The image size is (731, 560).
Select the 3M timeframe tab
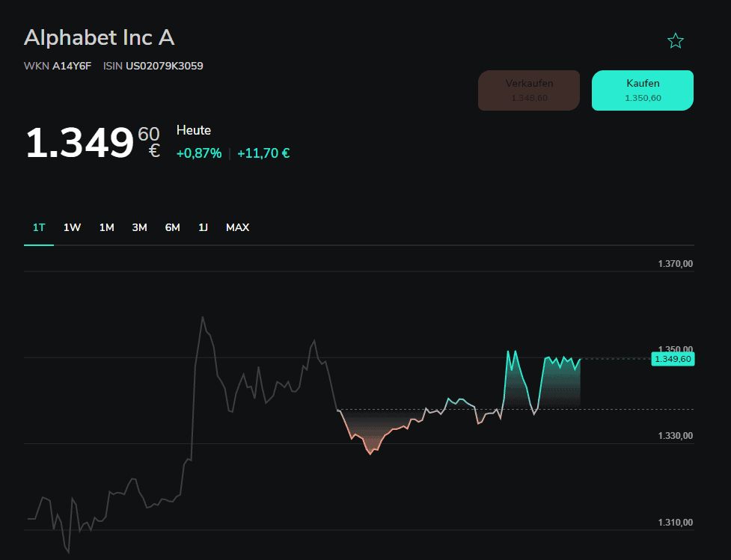pos(139,227)
